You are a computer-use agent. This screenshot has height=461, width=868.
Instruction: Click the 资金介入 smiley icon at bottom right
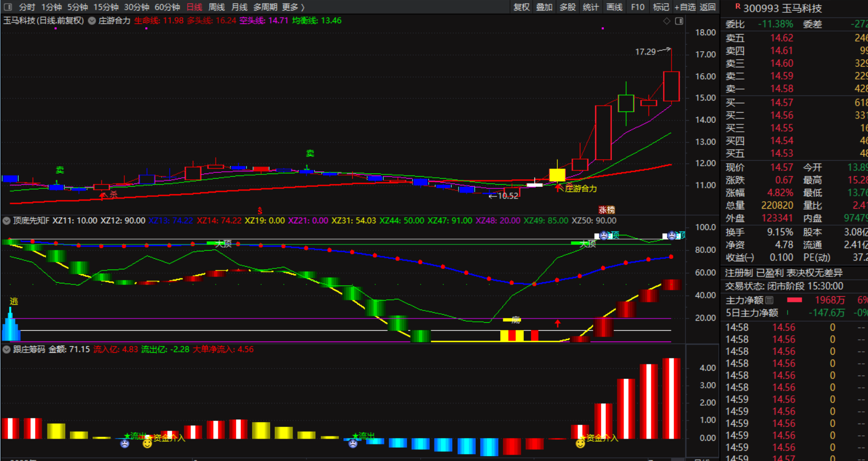580,443
